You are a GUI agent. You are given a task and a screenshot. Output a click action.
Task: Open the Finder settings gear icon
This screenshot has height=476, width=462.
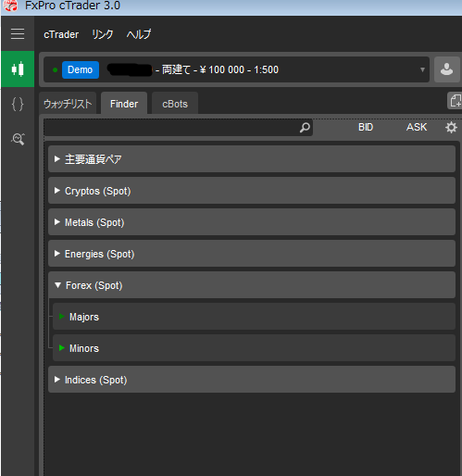451,127
